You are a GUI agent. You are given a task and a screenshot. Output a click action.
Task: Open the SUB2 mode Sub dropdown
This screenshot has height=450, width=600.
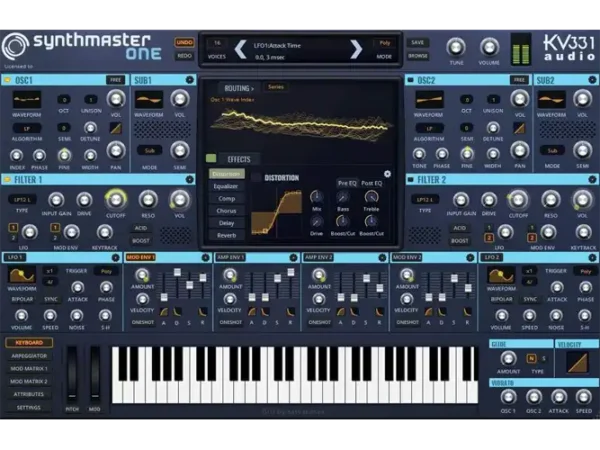(x=552, y=150)
